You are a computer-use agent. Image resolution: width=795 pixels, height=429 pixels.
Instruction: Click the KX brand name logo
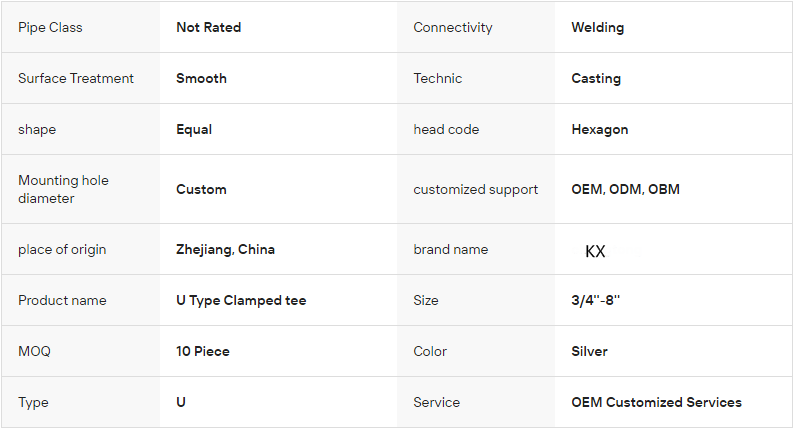595,251
